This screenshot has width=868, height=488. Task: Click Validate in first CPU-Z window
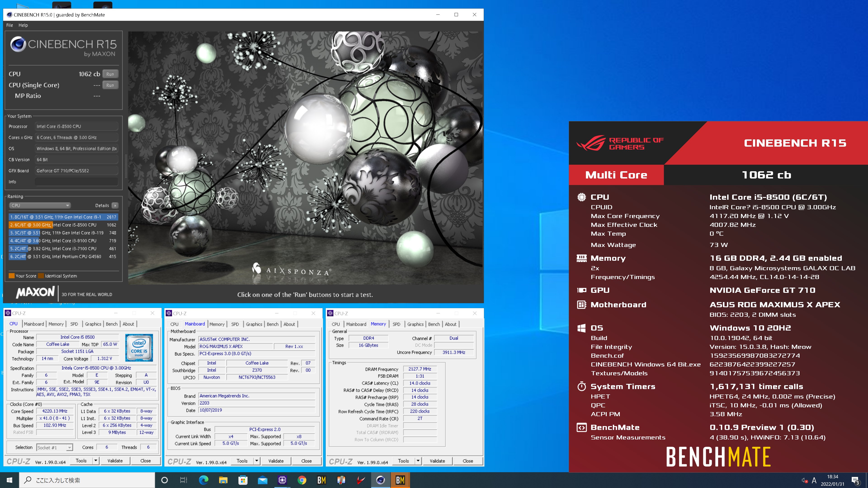(x=115, y=460)
